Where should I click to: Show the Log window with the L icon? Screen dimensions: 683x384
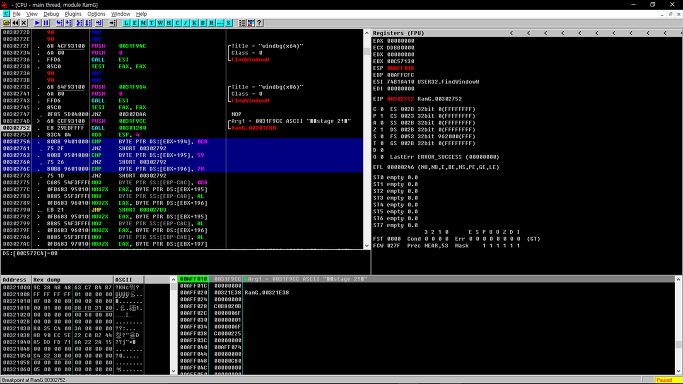coord(126,23)
